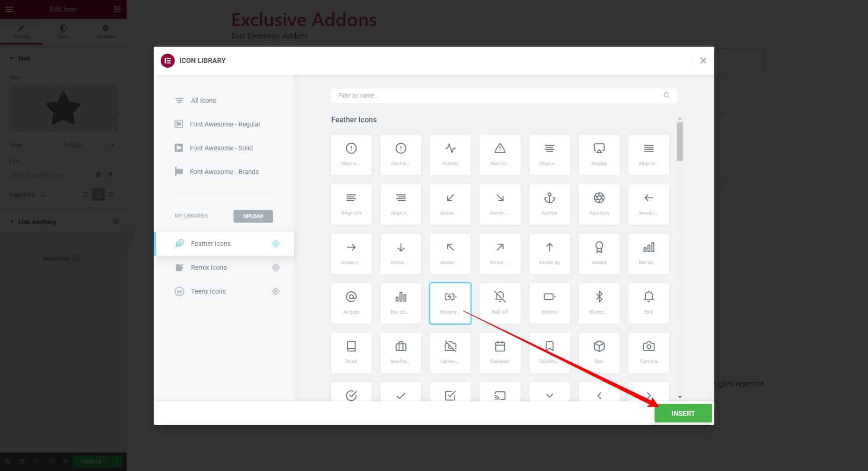Open the Elementor hamburger menu
The height and width of the screenshot is (471, 868).
[x=9, y=9]
